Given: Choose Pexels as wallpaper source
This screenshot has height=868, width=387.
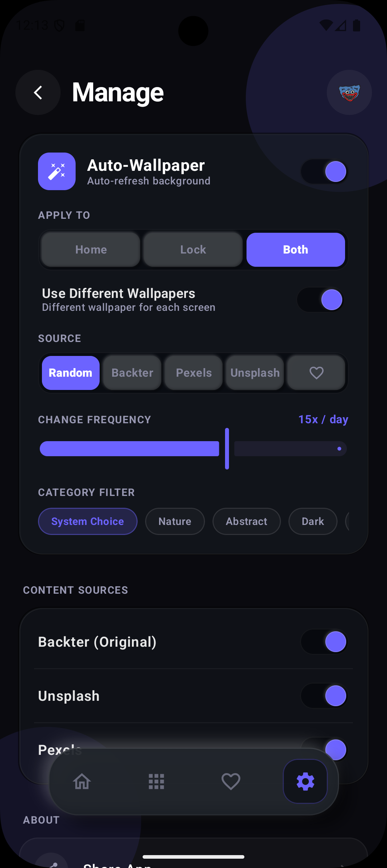Looking at the screenshot, I should (194, 373).
